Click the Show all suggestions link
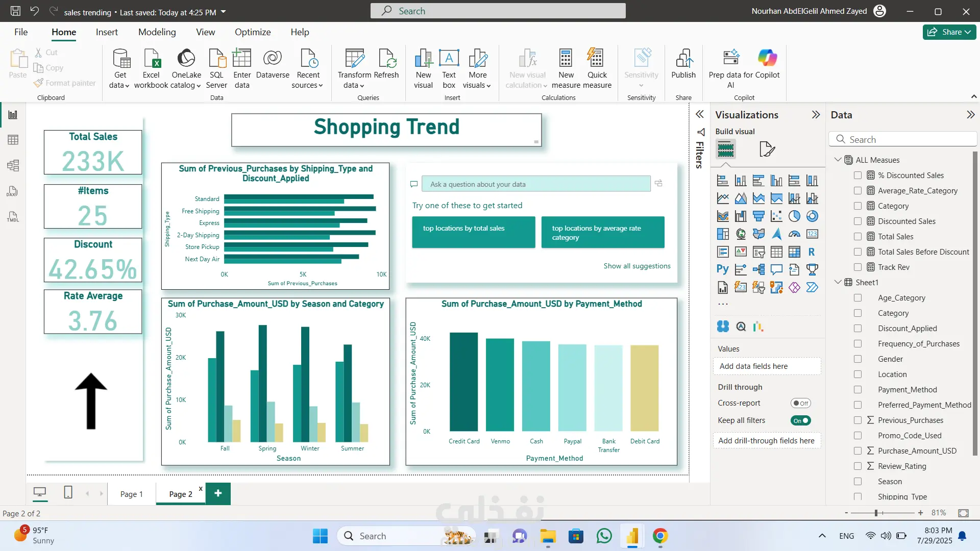The width and height of the screenshot is (980, 551). click(636, 266)
